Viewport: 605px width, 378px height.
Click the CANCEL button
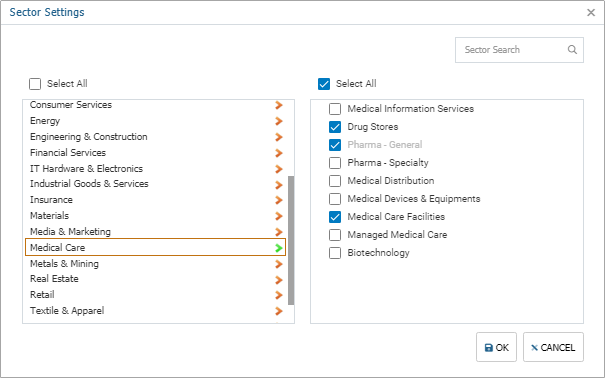pyautogui.click(x=553, y=347)
